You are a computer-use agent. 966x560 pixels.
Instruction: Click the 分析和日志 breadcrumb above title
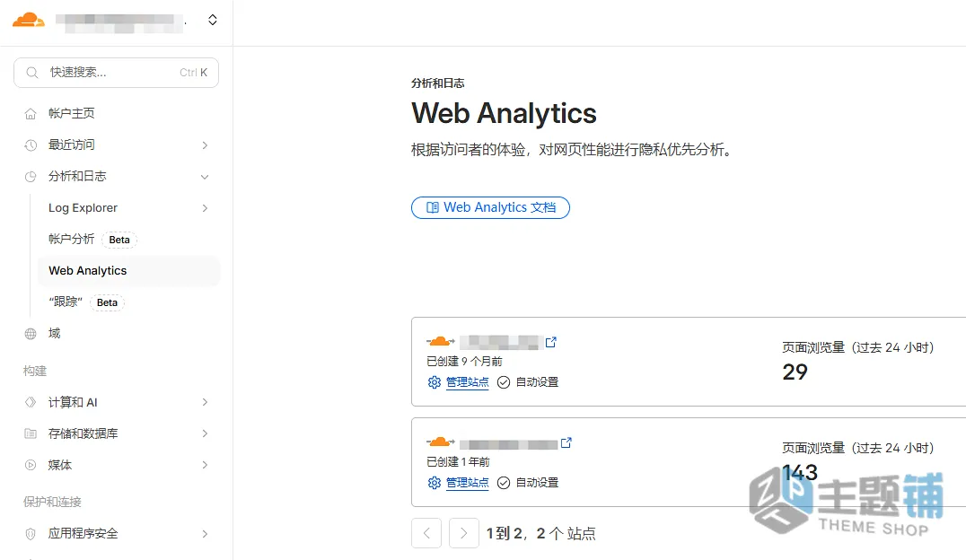[x=437, y=83]
